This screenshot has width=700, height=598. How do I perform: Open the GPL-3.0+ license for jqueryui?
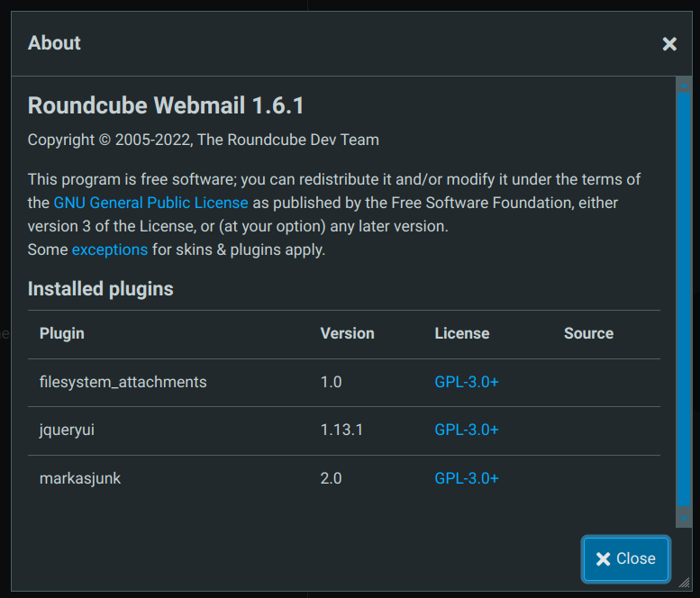click(x=467, y=430)
